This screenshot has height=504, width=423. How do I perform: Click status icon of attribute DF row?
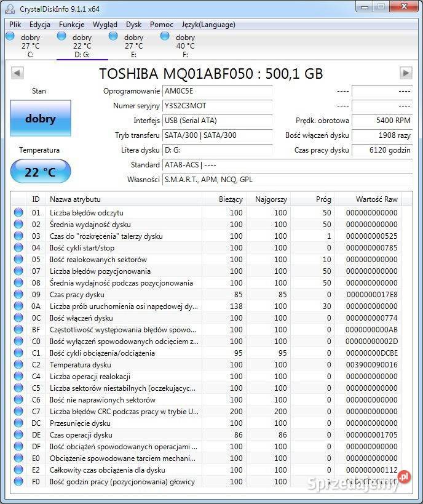[x=18, y=447]
